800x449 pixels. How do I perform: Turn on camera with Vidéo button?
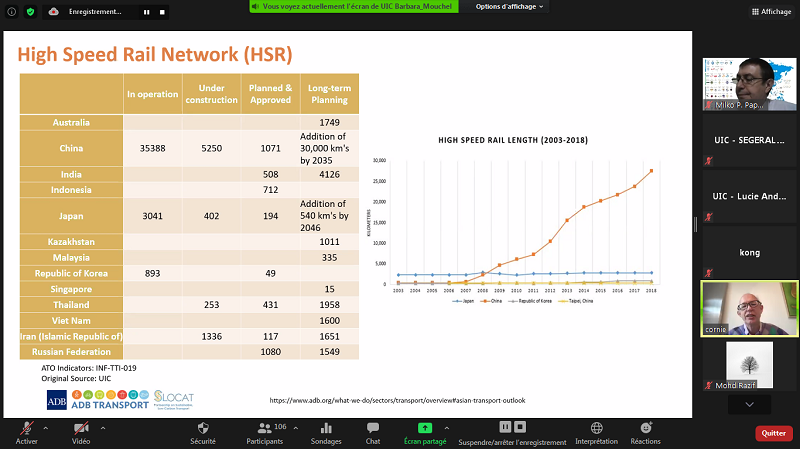80,428
